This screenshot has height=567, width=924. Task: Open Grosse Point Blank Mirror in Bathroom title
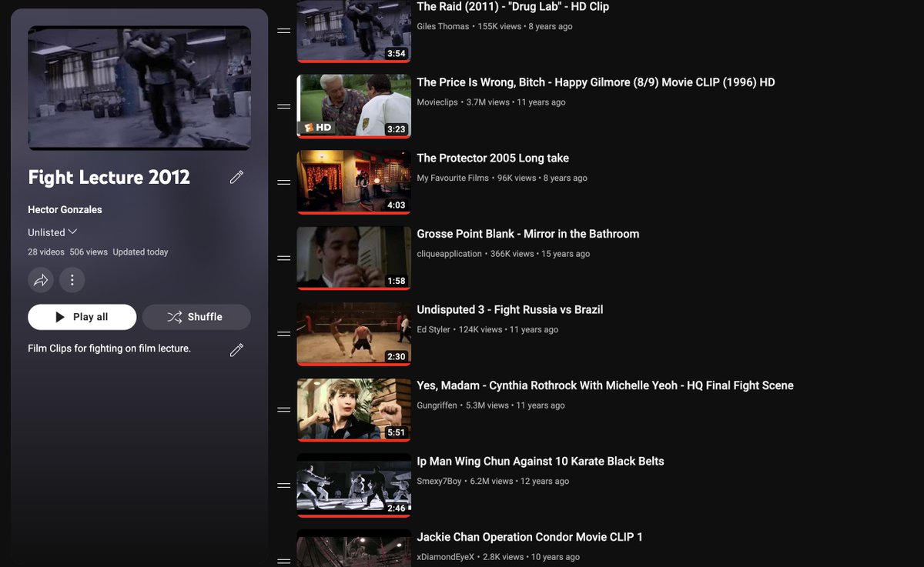(x=528, y=234)
